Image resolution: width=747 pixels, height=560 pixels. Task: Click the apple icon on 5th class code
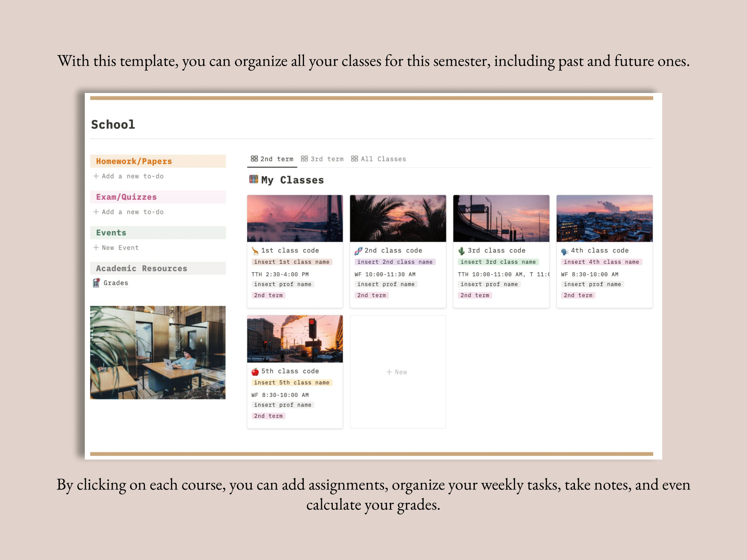tap(254, 371)
